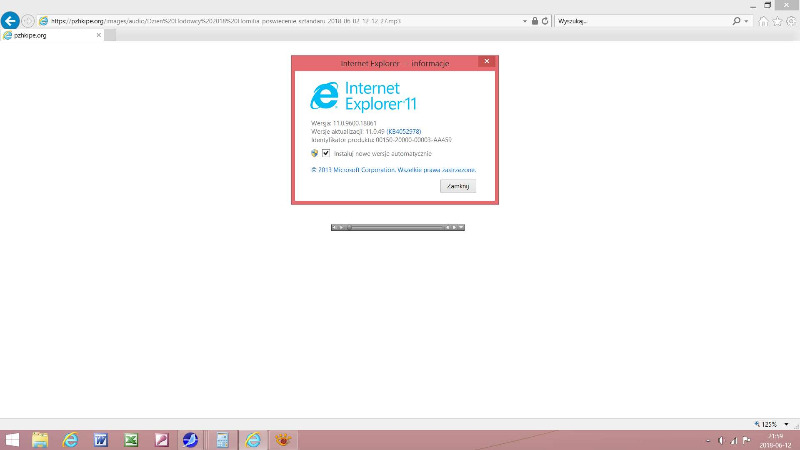The height and width of the screenshot is (450, 800).
Task: Click the taskbar clock and date
Action: point(776,440)
